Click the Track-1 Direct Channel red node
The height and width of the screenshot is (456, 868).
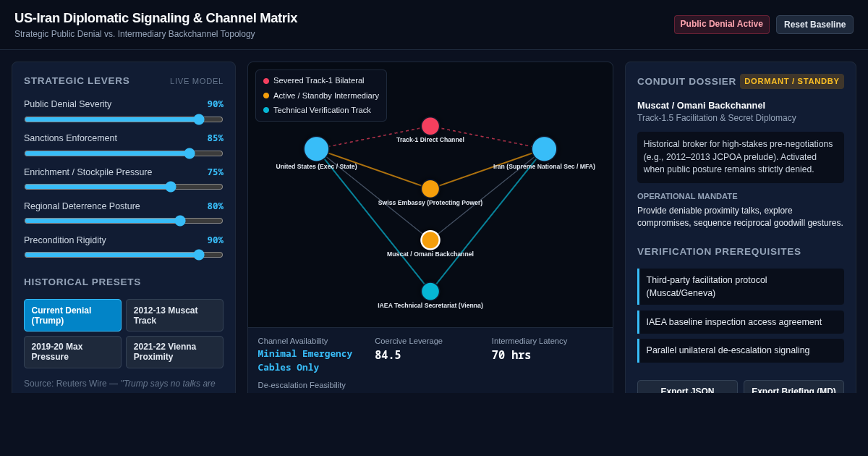[430, 126]
